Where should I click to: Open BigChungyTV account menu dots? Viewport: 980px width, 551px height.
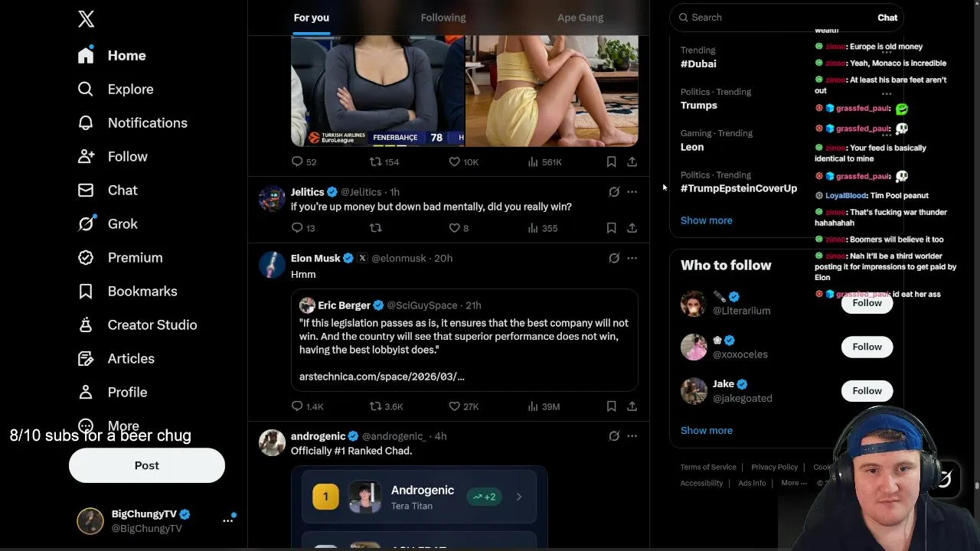pos(228,520)
